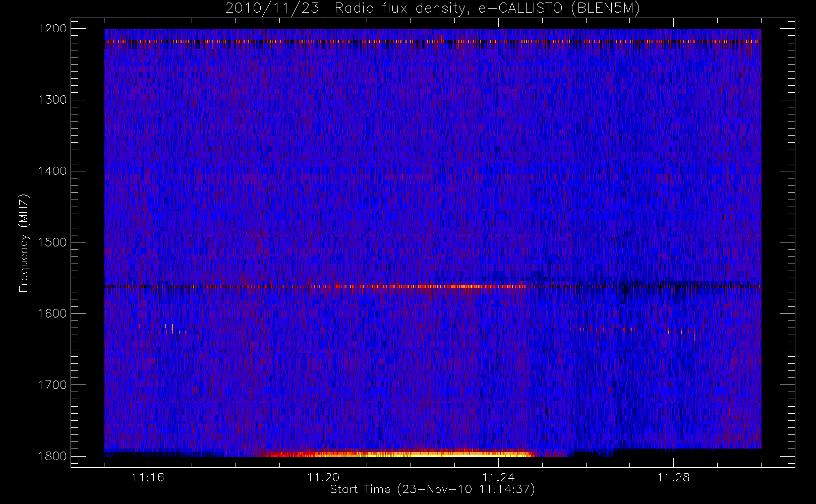Click the 11:20 time tick label
The image size is (816, 504).
323,477
